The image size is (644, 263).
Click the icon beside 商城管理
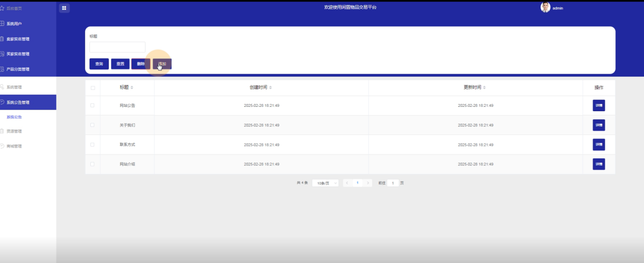pyautogui.click(x=2, y=146)
